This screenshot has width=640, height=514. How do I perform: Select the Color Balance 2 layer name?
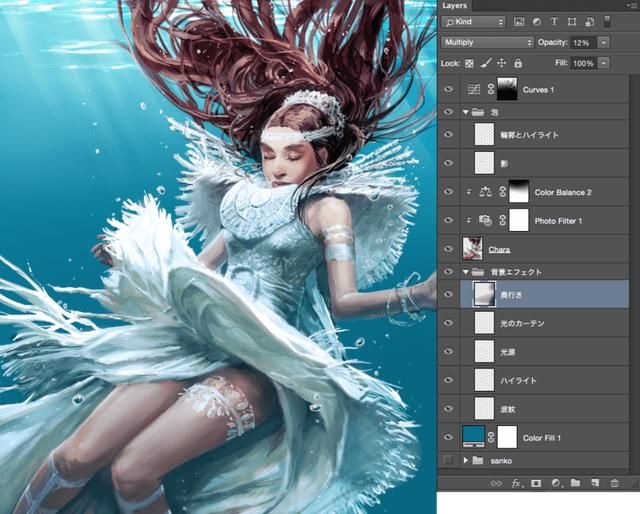[563, 192]
